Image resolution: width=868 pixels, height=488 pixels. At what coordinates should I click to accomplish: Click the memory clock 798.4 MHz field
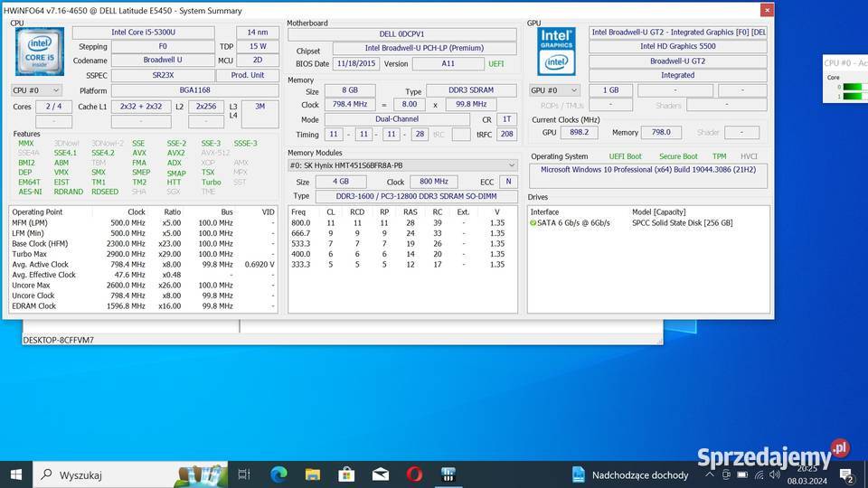click(350, 104)
